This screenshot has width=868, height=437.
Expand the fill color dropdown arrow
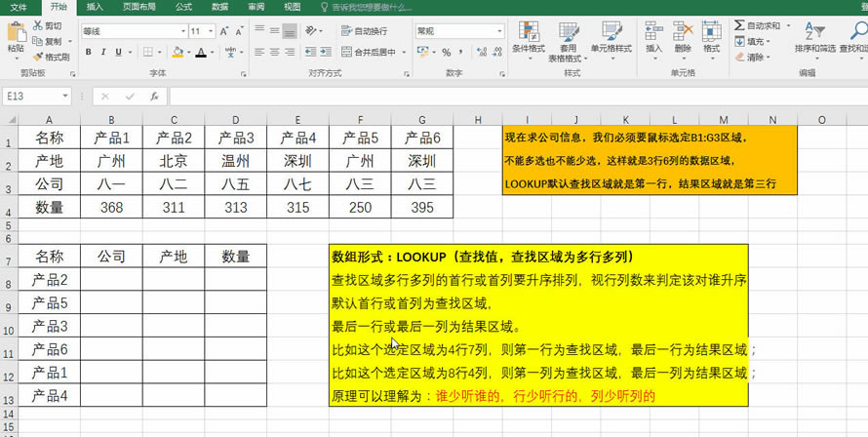pyautogui.click(x=189, y=52)
